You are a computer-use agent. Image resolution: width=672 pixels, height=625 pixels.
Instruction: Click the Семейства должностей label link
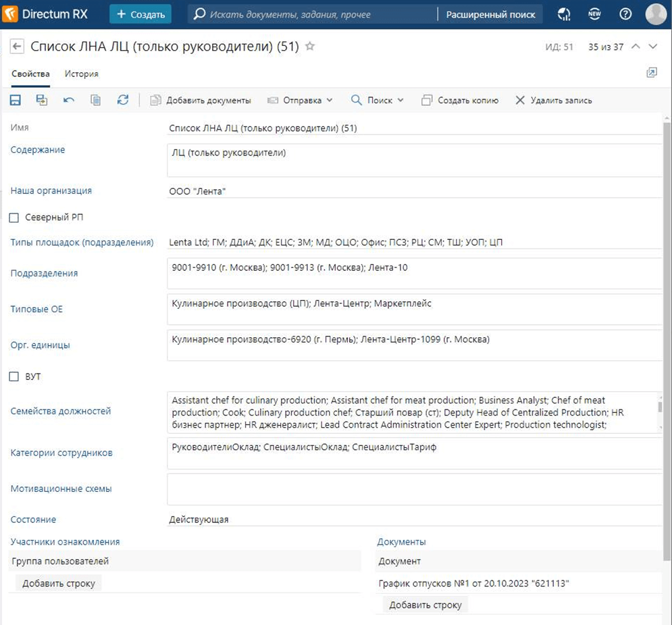tap(60, 411)
